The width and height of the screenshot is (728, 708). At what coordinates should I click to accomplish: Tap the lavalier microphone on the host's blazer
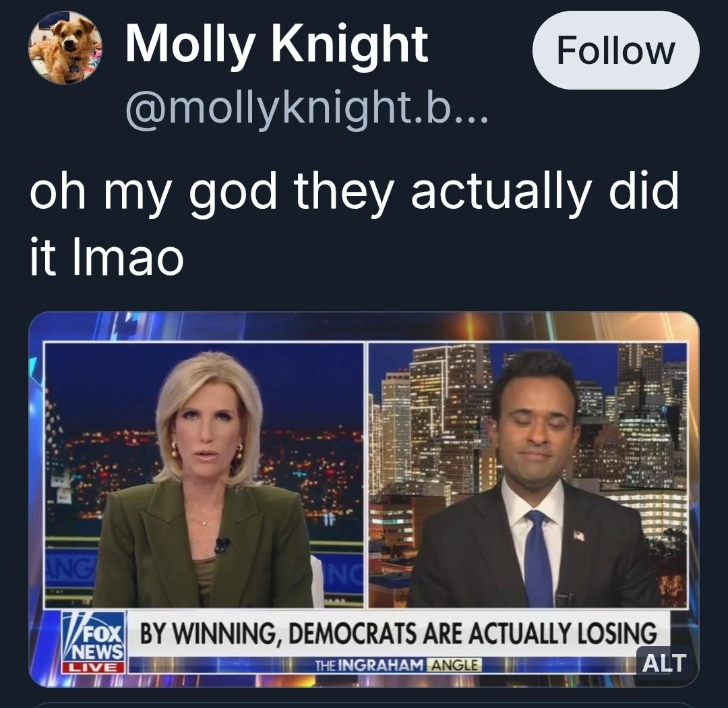click(222, 545)
